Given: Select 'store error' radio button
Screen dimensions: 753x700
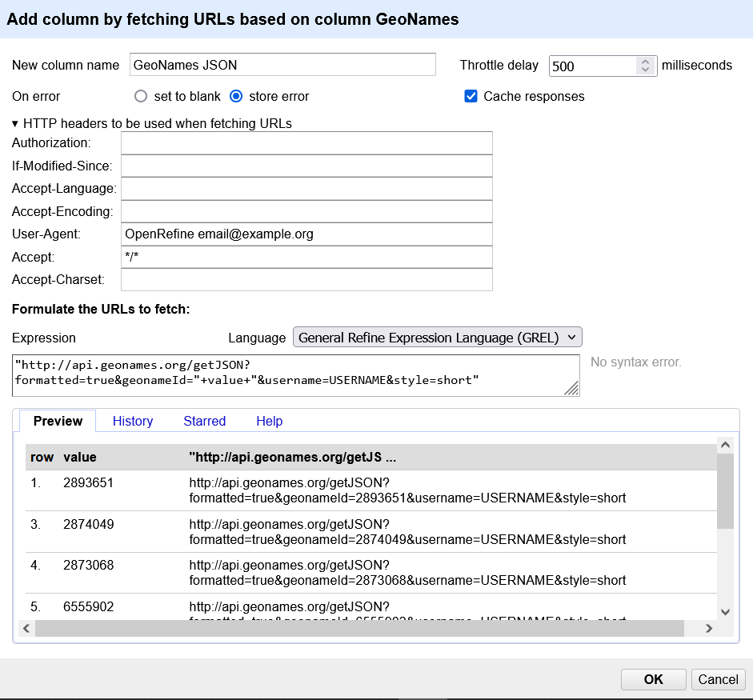Looking at the screenshot, I should point(236,96).
